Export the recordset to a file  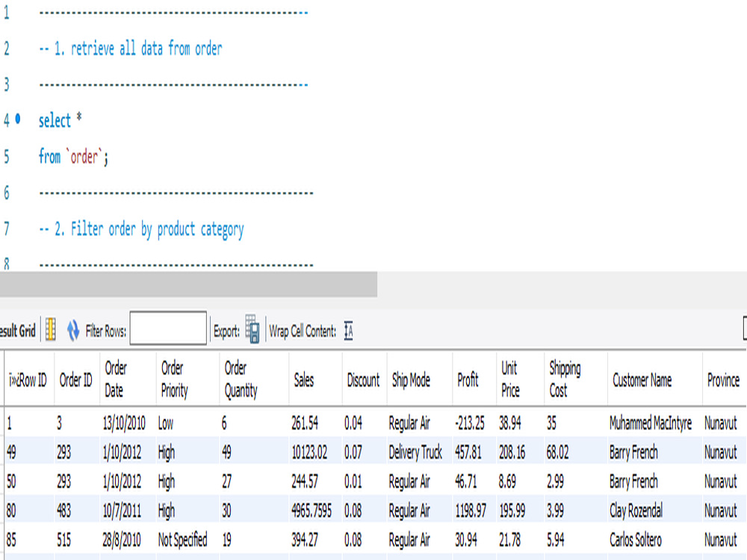(252, 329)
